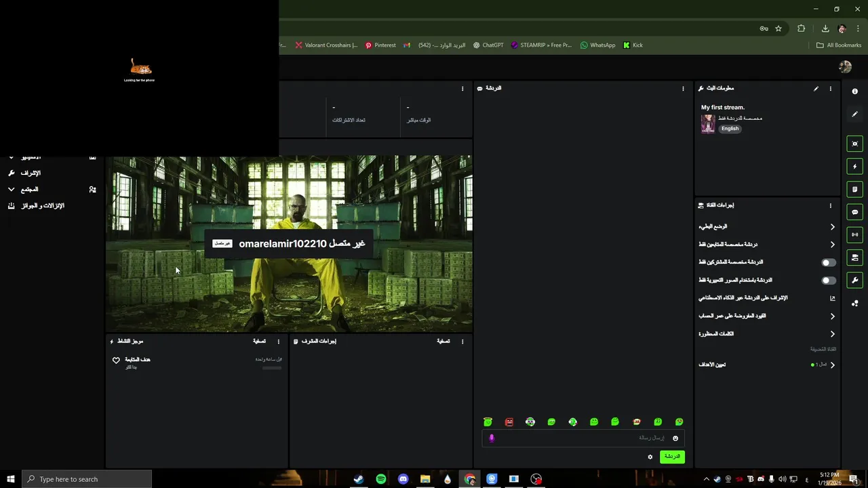This screenshot has height=488, width=868.
Task: Toggle the channel actions panel icon in sidebar
Action: click(854, 258)
